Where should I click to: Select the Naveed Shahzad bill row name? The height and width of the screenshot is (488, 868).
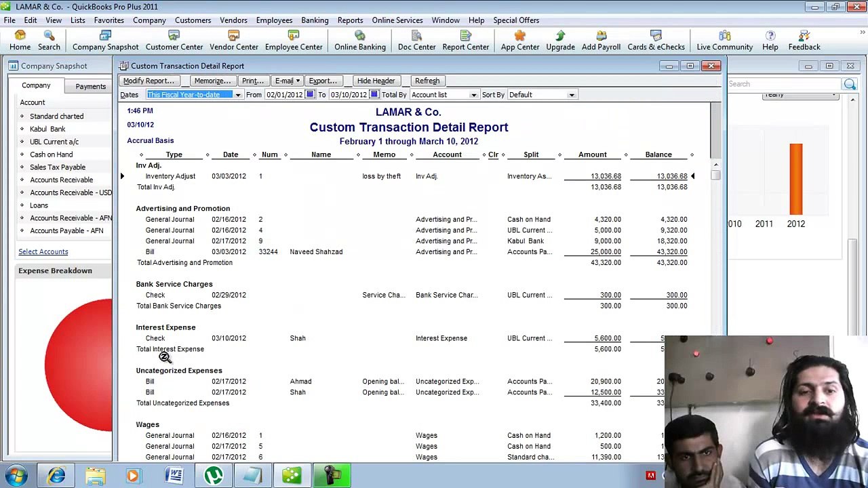tap(316, 251)
